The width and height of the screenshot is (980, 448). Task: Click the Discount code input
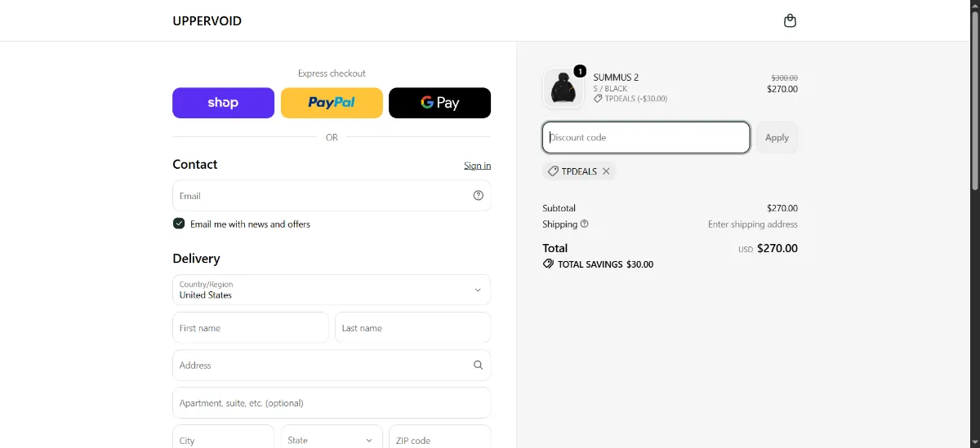(646, 137)
